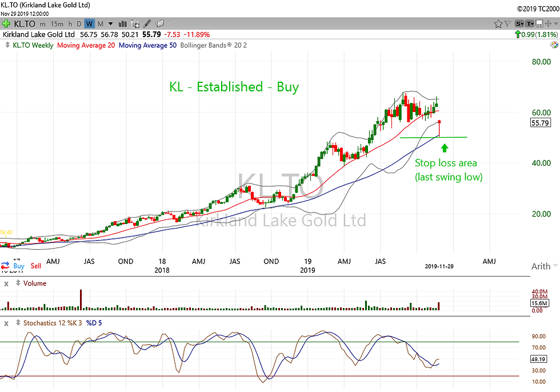Click the green up-arrow change indicator
Image resolution: width=560 pixels, height=392 pixels.
(518, 34)
